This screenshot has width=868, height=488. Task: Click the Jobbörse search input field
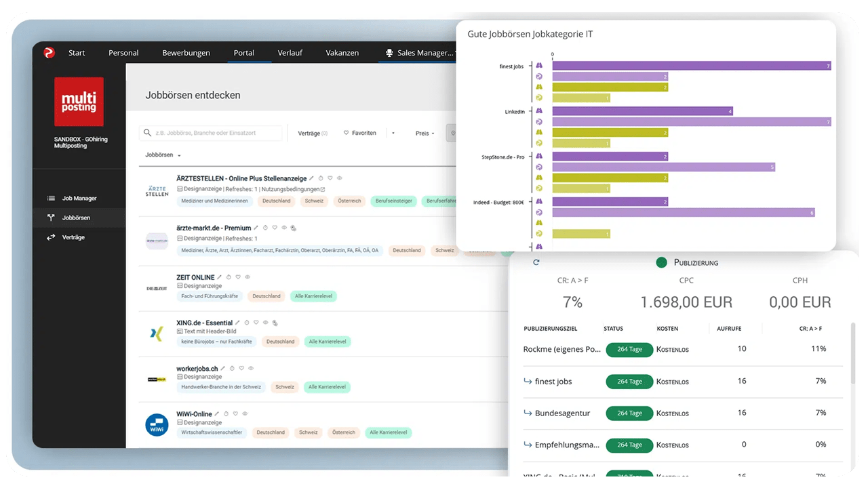coord(210,133)
